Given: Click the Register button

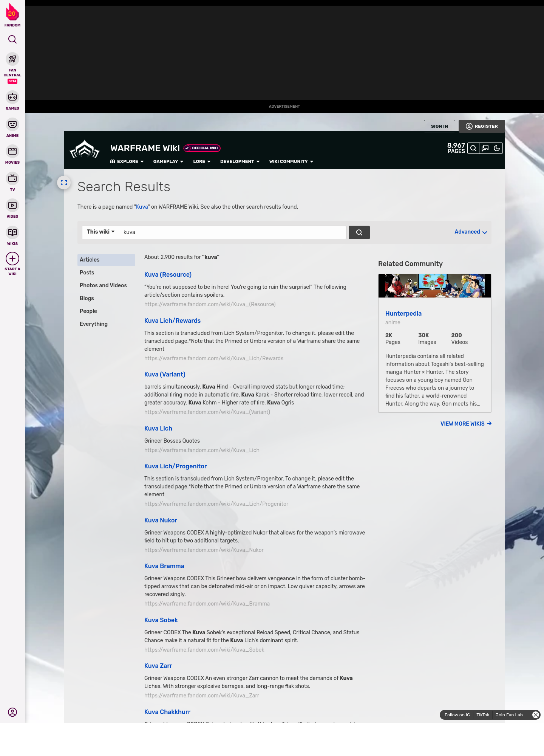Looking at the screenshot, I should [x=482, y=126].
